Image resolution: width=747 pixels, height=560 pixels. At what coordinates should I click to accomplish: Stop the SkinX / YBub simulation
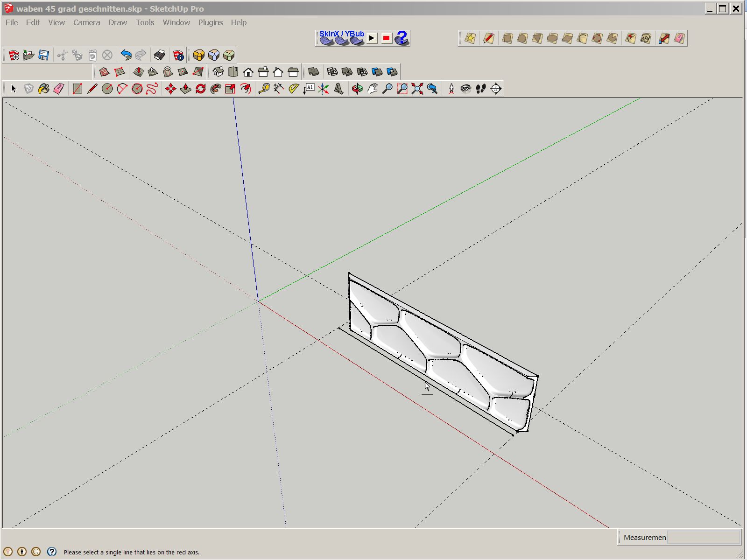click(x=387, y=38)
